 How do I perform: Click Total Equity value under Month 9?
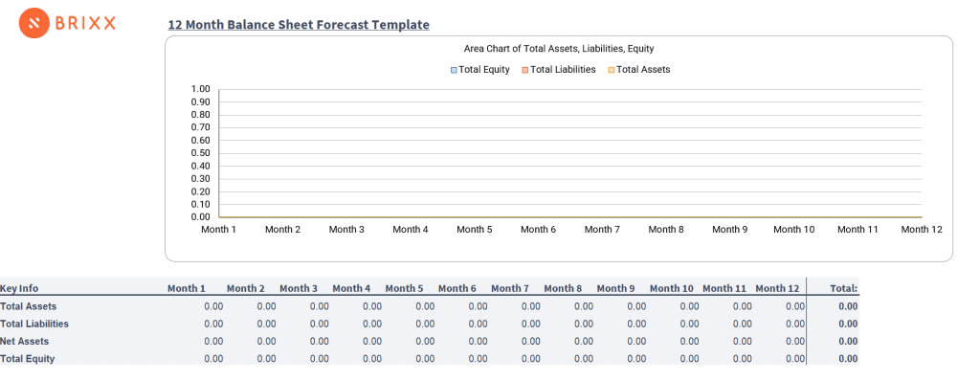coord(636,359)
